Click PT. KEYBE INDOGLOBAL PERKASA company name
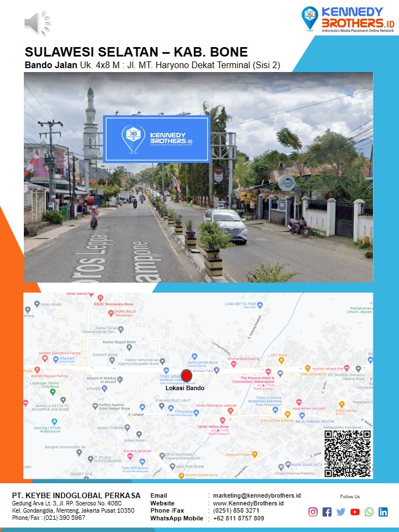Screen dimensions: 399x532 pos(76,495)
